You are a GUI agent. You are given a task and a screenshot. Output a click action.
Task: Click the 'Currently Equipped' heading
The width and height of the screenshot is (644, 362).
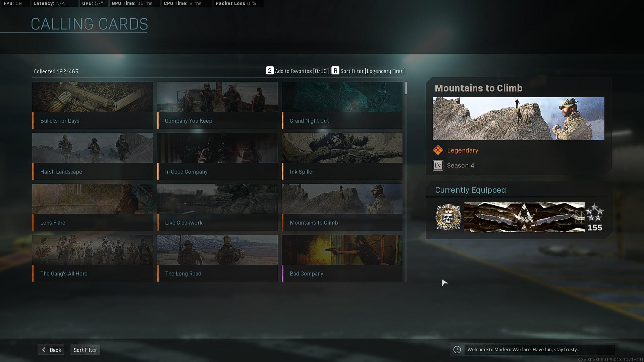click(470, 190)
